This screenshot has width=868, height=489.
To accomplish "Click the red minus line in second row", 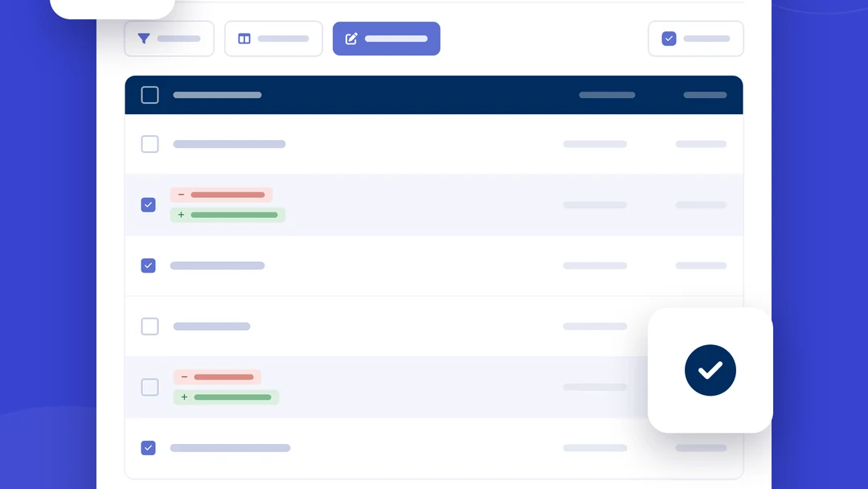I will 222,195.
